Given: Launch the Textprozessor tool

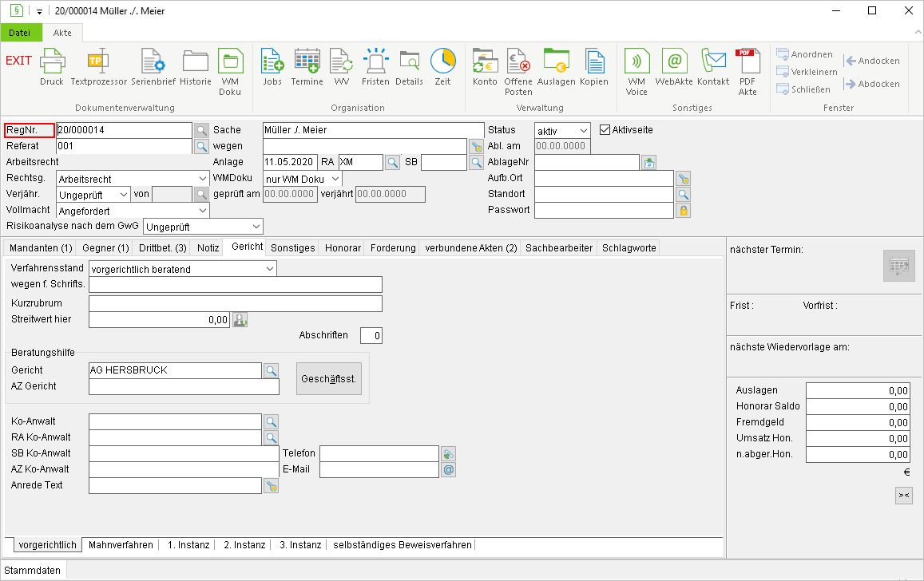Looking at the screenshot, I should 98,66.
